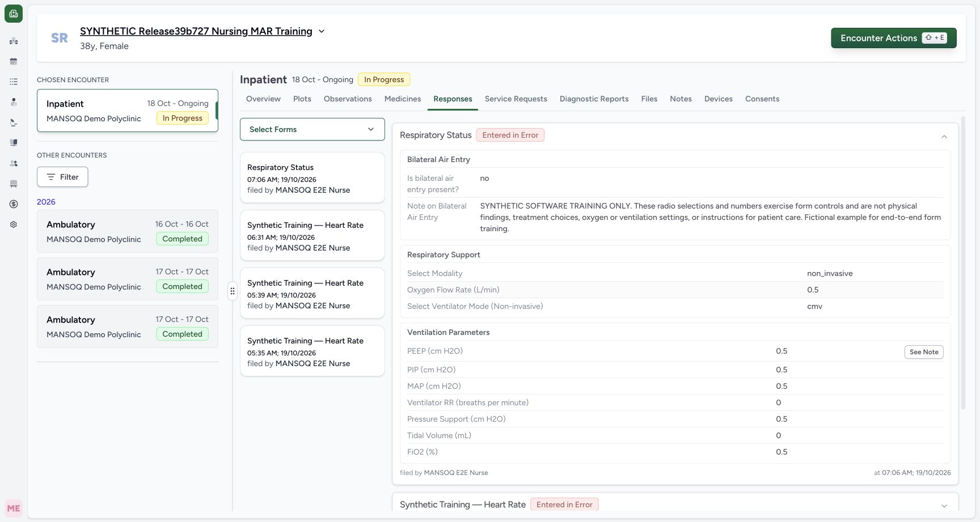Switch to the Plots tab
Image resolution: width=980 pixels, height=522 pixels.
(302, 99)
